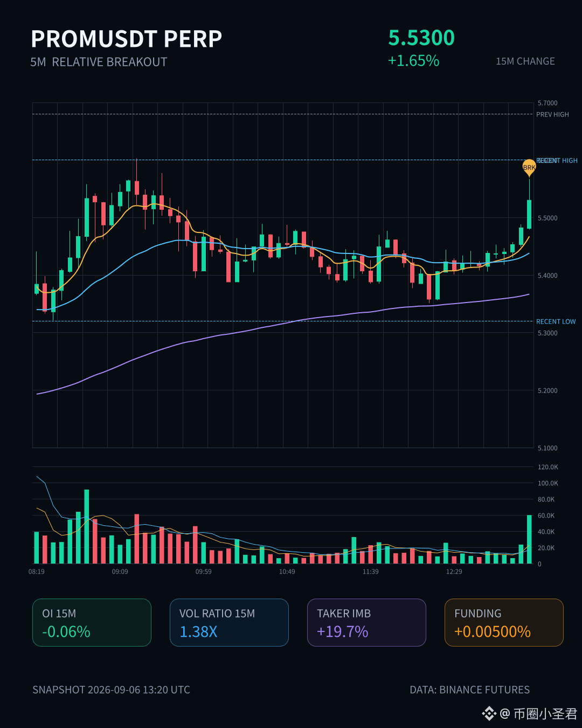Screen dimensions: 582x728
Task: Click the orange BRK breakout marker
Action: tap(529, 167)
